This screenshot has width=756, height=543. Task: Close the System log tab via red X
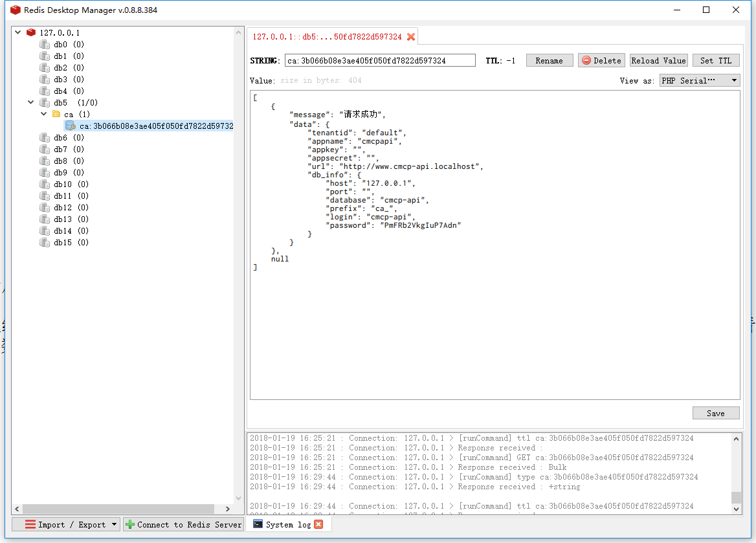pyautogui.click(x=318, y=524)
